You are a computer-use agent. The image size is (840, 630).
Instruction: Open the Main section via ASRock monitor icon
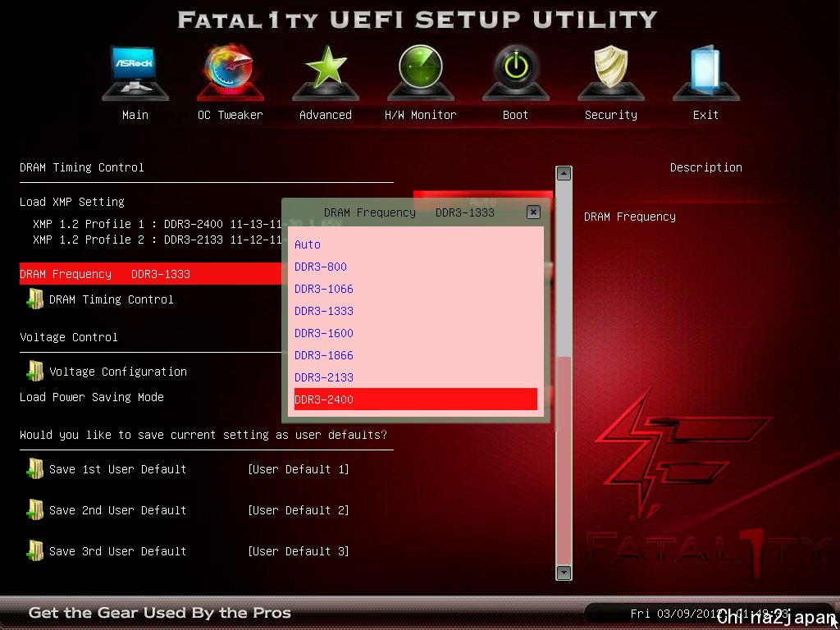135,73
